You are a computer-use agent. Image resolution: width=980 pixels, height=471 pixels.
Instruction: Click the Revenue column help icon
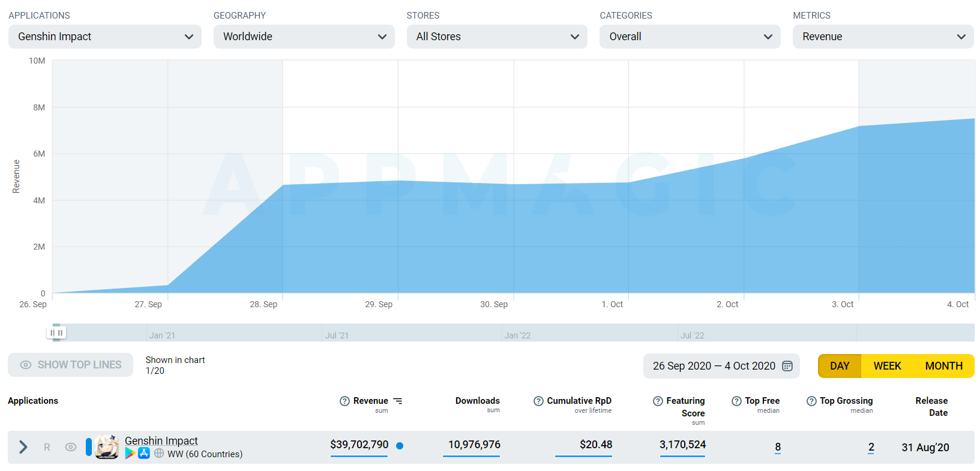pos(344,401)
